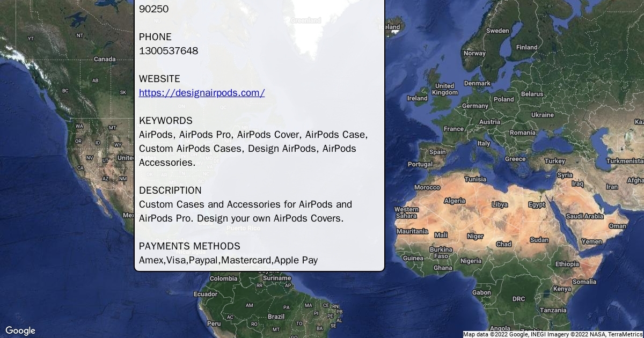Click the Niger label on the map
The height and width of the screenshot is (338, 644).
(475, 236)
